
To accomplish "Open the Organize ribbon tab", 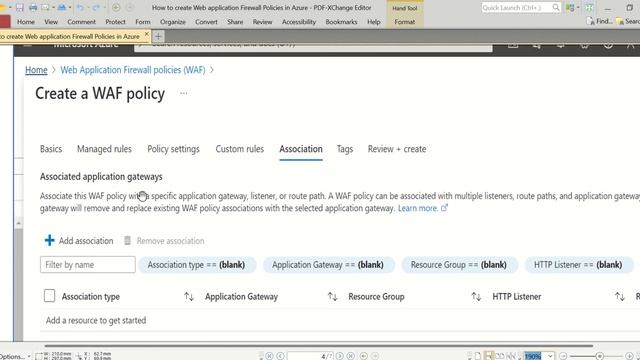I will coord(173,22).
